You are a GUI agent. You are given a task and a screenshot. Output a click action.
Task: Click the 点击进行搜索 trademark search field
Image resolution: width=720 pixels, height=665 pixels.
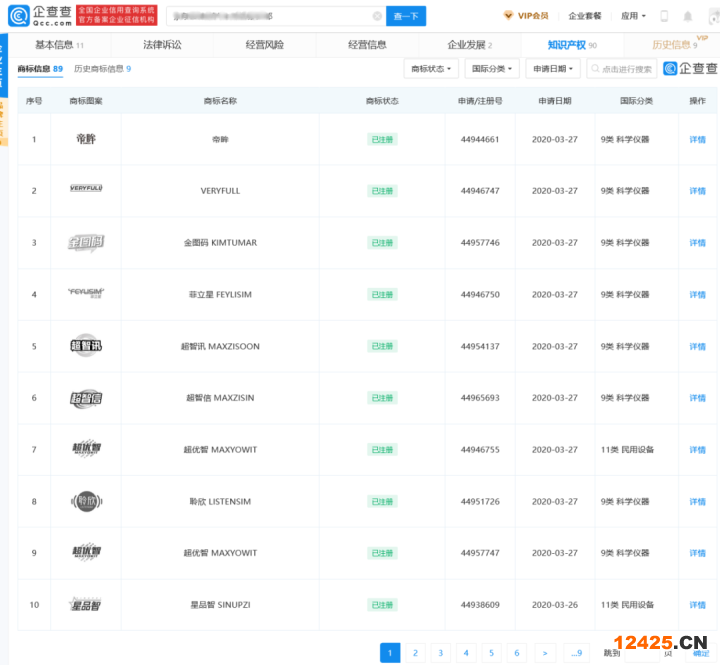621,69
